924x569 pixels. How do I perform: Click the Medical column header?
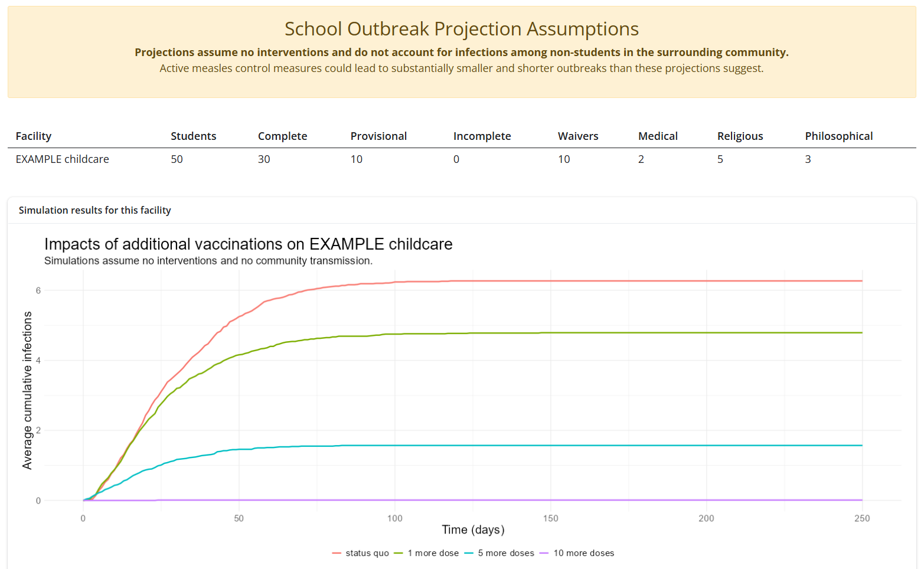(657, 136)
